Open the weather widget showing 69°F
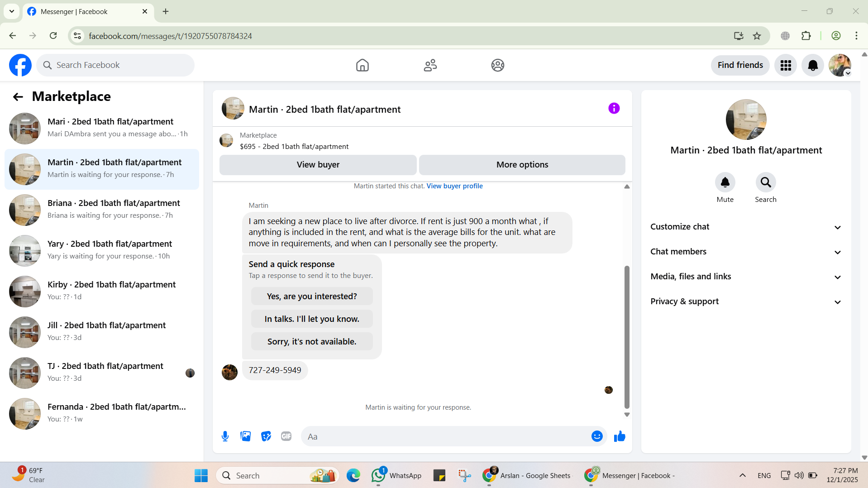This screenshot has height=488, width=868. 28,475
